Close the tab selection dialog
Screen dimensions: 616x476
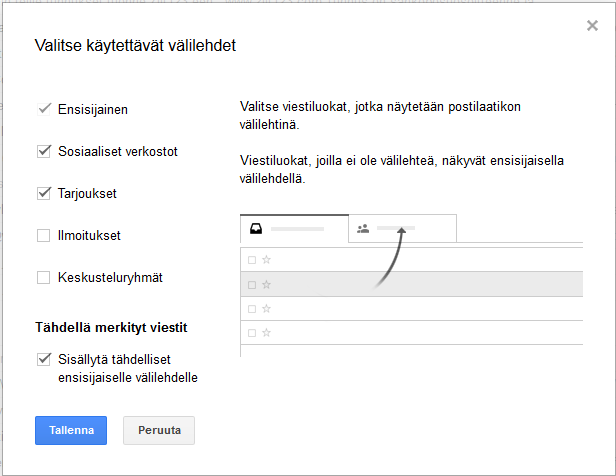point(592,26)
